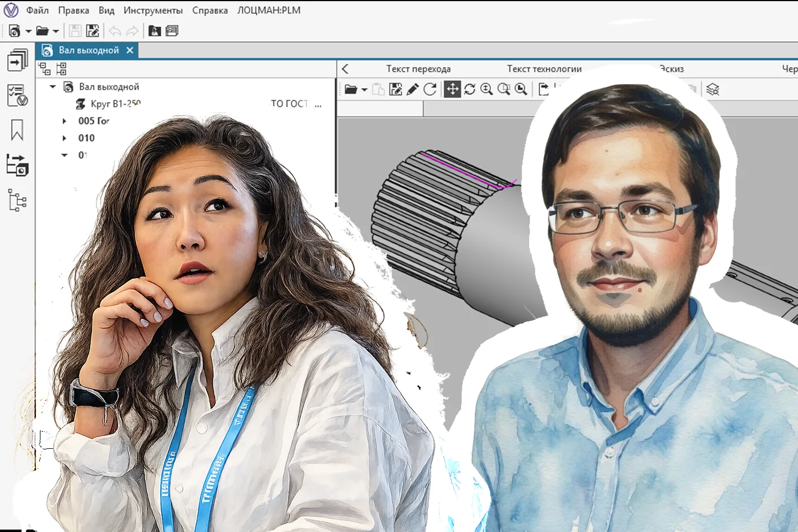
Task: Open the transfer tree sidebar icon
Action: pyautogui.click(x=17, y=165)
